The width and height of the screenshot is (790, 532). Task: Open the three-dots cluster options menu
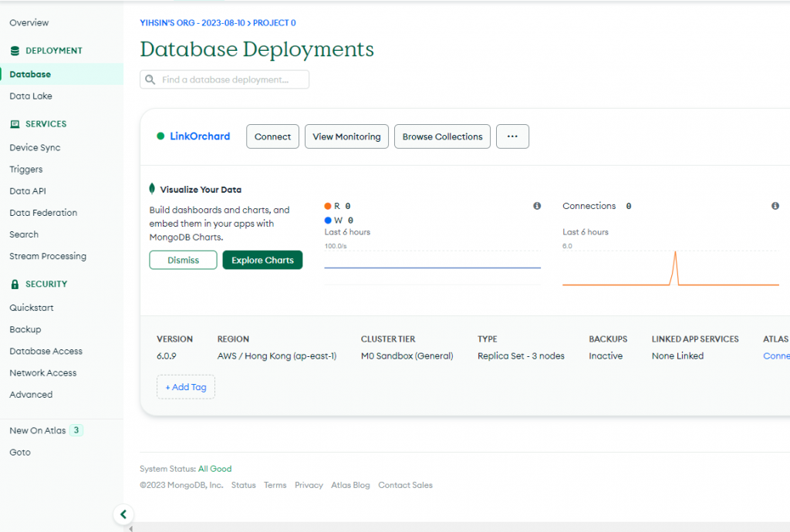pos(512,136)
